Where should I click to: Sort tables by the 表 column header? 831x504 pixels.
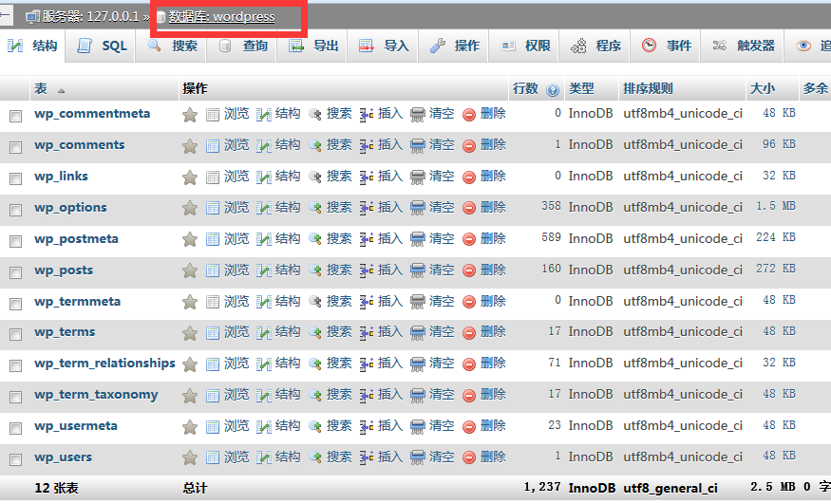[x=41, y=89]
